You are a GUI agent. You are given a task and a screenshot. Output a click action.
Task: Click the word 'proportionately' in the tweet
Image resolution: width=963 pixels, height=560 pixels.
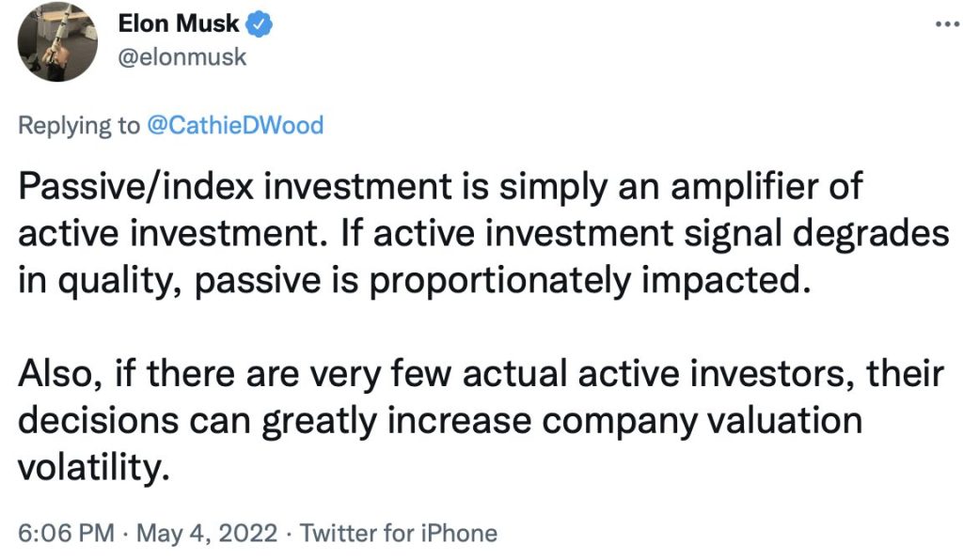pyautogui.click(x=500, y=282)
